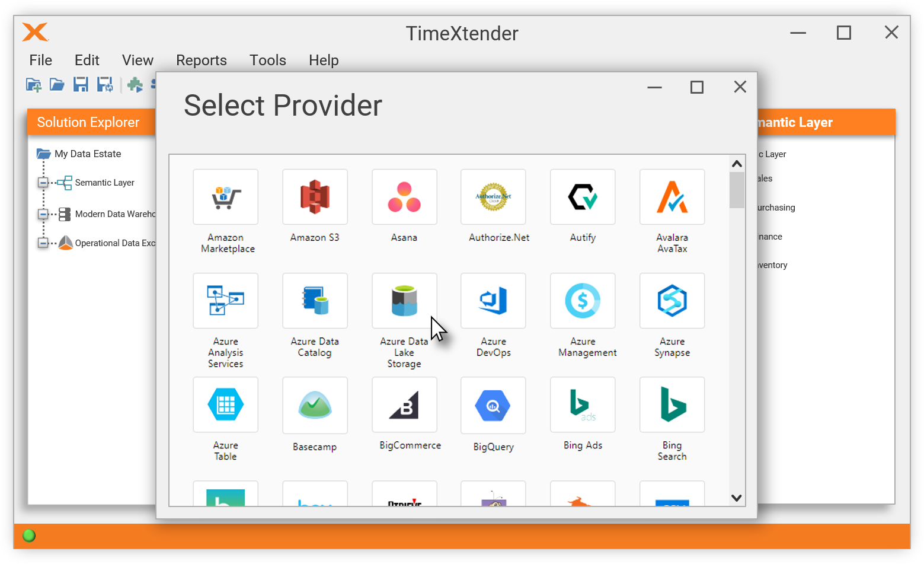The height and width of the screenshot is (564, 924).
Task: Open the Tools menu
Action: coord(268,60)
